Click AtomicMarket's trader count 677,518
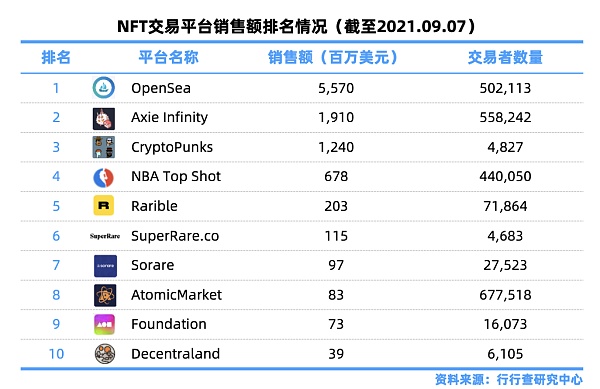 tap(505, 295)
